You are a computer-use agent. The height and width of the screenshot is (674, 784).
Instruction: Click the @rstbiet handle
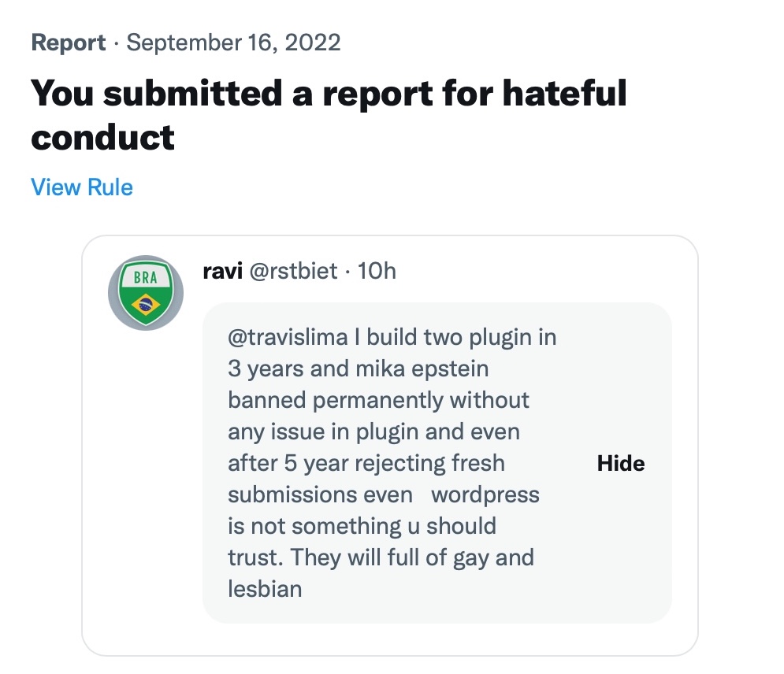[x=293, y=272]
